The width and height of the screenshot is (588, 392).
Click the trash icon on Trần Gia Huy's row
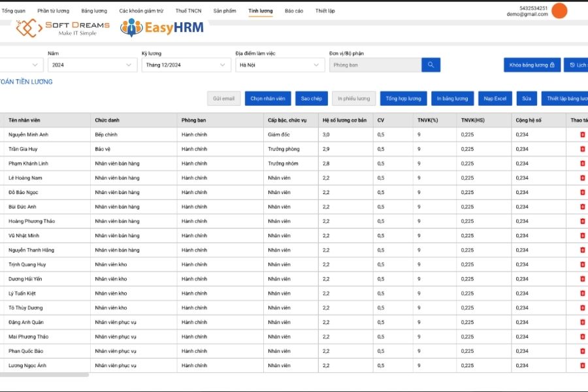pos(581,149)
